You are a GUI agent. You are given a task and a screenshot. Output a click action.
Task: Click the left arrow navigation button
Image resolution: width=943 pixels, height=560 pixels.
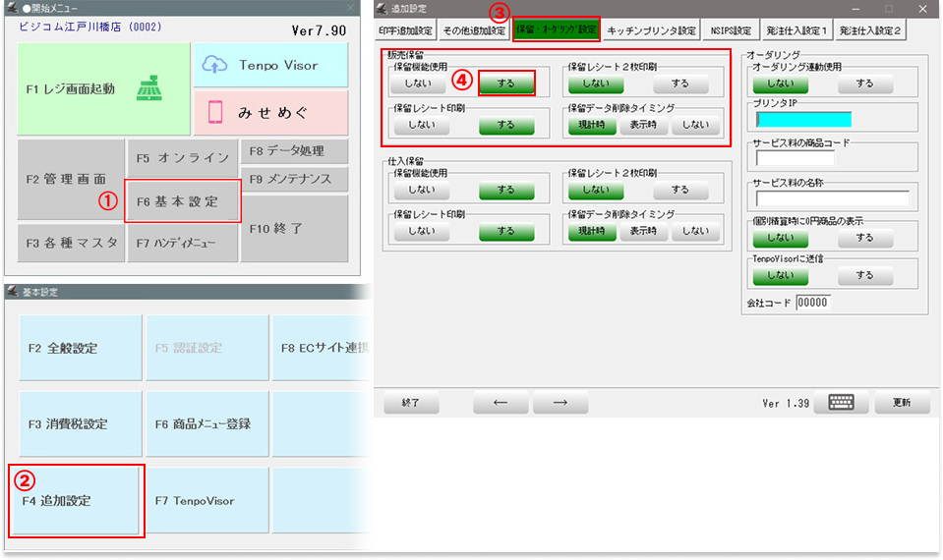tap(501, 403)
